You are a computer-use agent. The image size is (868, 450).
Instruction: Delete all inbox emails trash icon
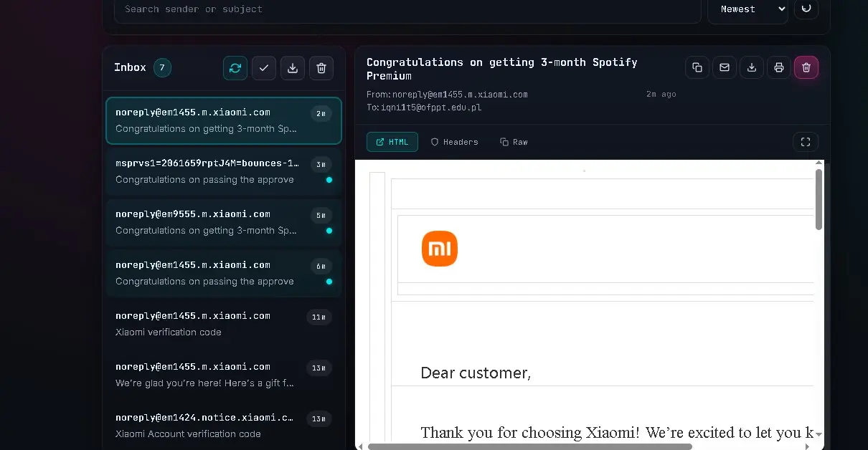(x=321, y=68)
